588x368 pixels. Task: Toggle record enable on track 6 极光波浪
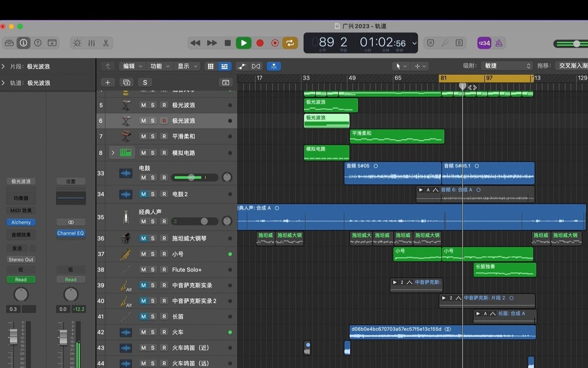[164, 121]
